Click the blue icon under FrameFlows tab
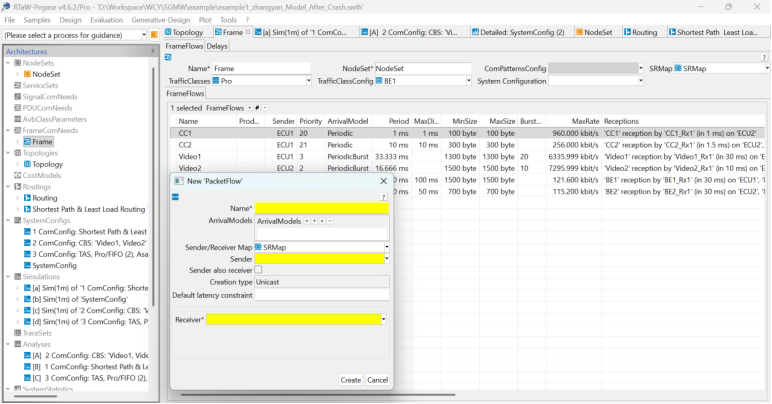Viewport: 772px width, 404px height. pyautogui.click(x=168, y=57)
